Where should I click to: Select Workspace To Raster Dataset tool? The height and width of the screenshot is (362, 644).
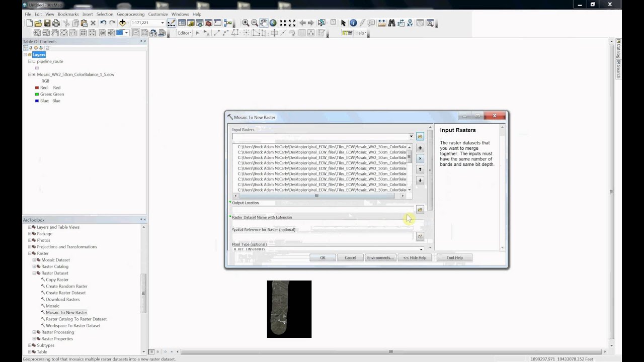click(73, 325)
